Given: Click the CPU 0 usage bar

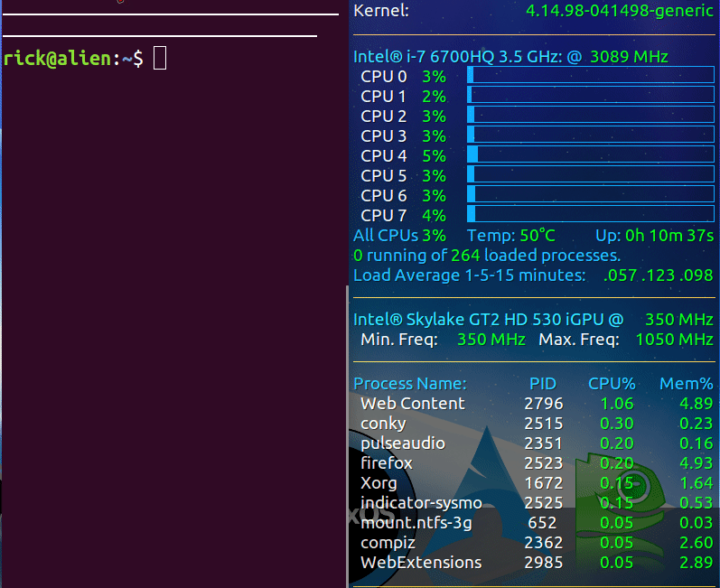Looking at the screenshot, I should pos(591,75).
